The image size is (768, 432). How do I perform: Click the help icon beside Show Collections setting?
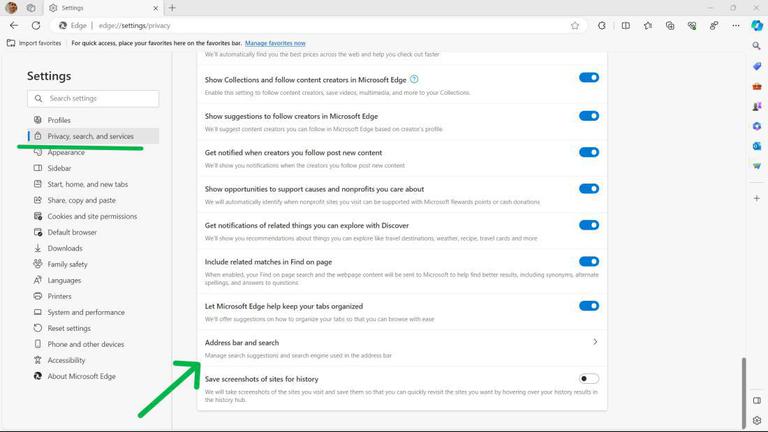(414, 79)
